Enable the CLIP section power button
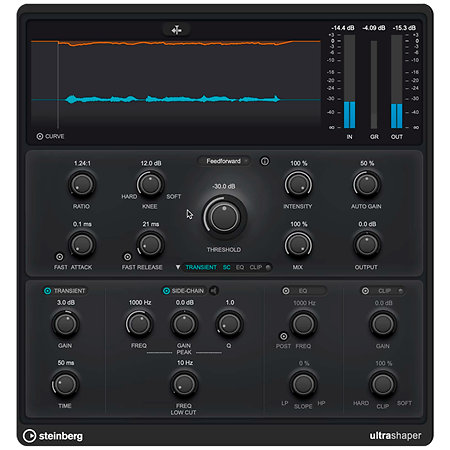The width and height of the screenshot is (450, 450). [365, 291]
